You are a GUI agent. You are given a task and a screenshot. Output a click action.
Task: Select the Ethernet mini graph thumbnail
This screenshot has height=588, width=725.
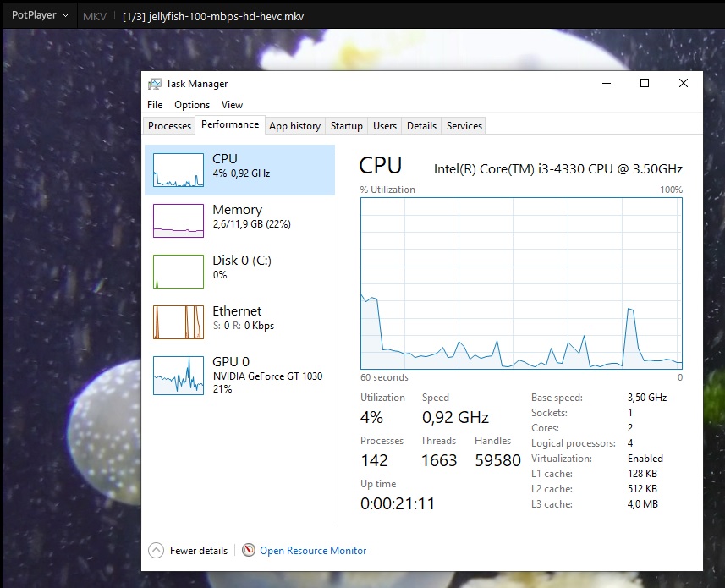178,322
